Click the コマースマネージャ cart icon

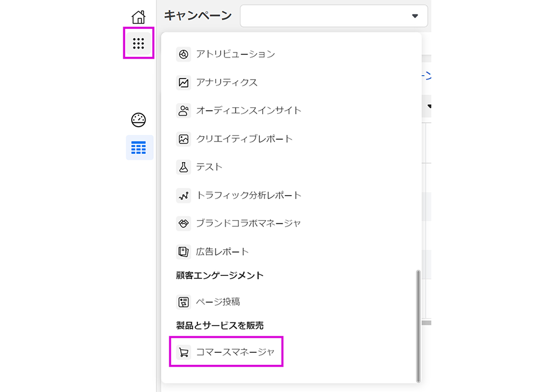coord(184,352)
